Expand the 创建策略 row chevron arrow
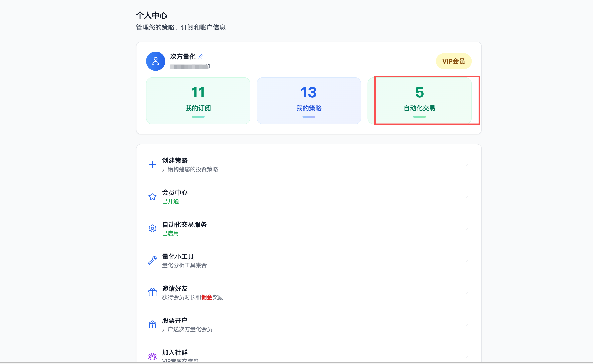Image resolution: width=593 pixels, height=364 pixels. [x=467, y=164]
